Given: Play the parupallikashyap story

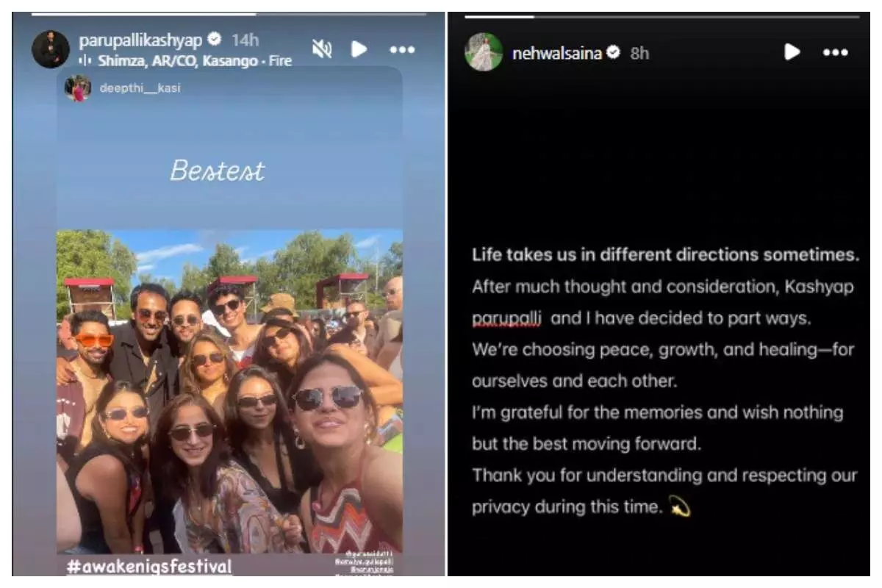Looking at the screenshot, I should [x=359, y=49].
